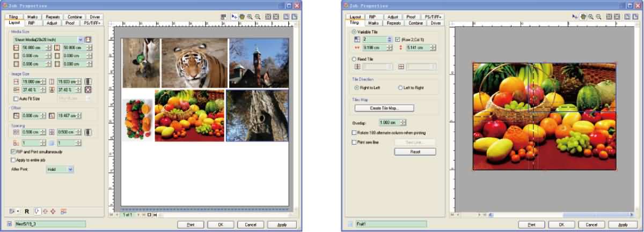Click the list view icon above left preview

click(x=223, y=17)
